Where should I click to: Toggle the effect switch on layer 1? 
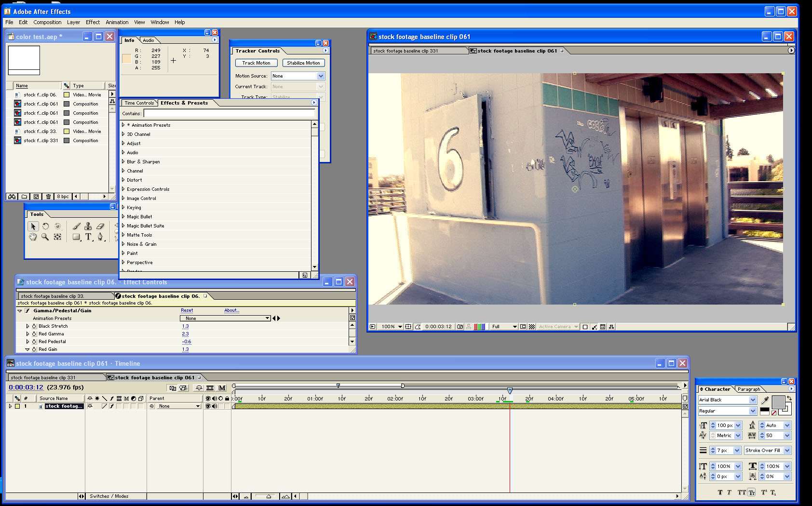[111, 406]
